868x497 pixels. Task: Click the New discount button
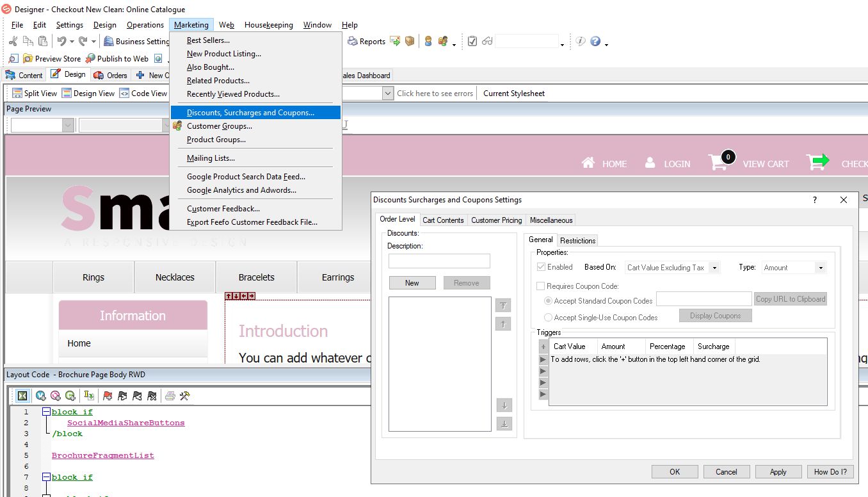pos(412,282)
